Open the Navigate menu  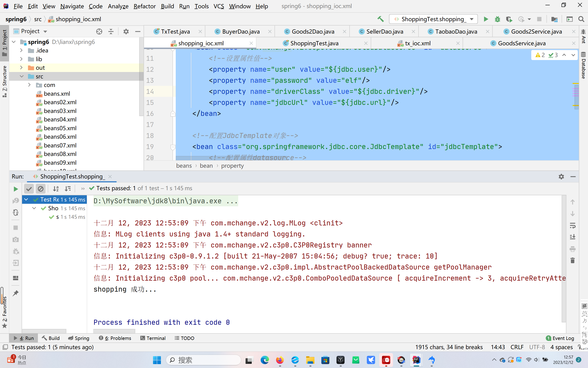click(72, 6)
